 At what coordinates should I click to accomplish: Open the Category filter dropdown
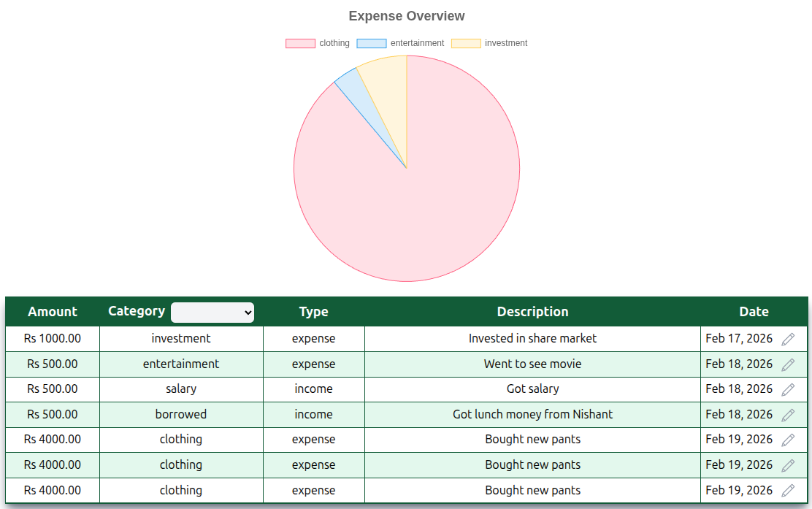pyautogui.click(x=212, y=313)
